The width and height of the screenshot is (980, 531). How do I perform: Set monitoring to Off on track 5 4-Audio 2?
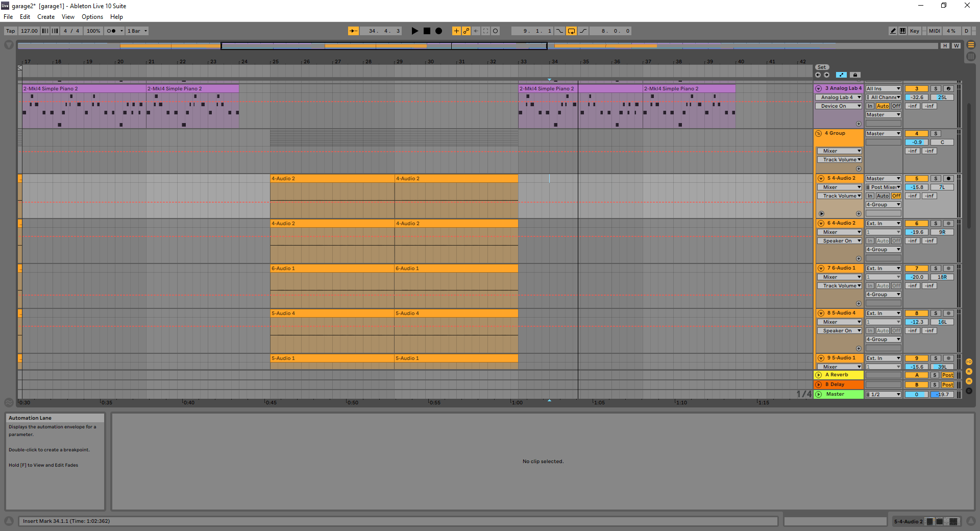896,196
